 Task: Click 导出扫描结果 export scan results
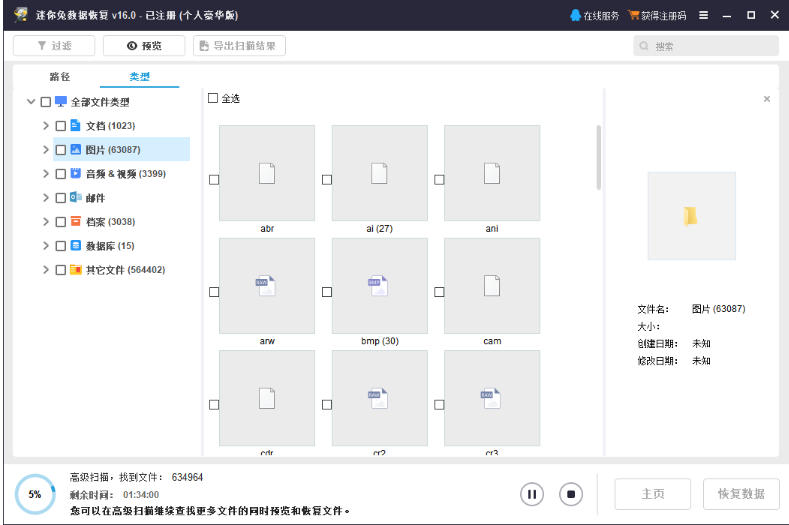[x=239, y=46]
